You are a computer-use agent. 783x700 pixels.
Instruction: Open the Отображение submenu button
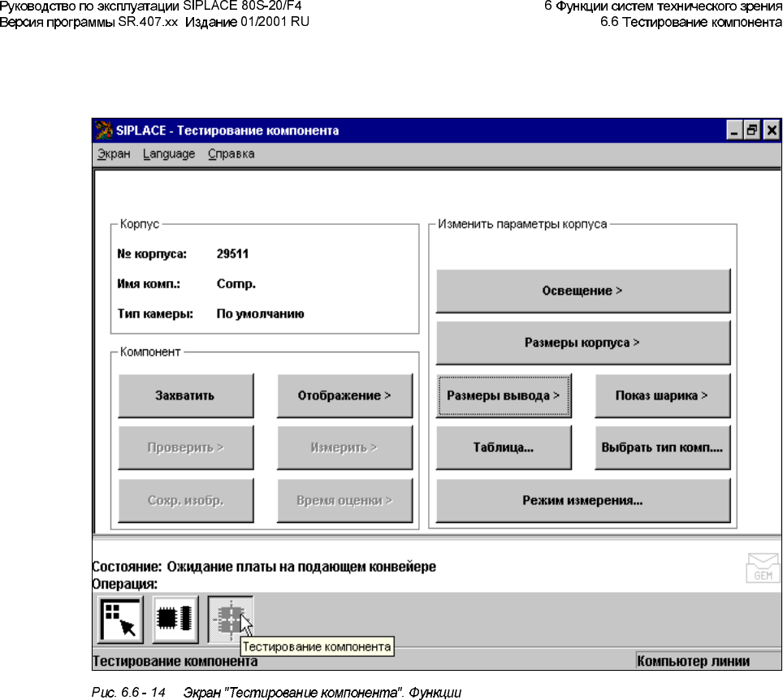(344, 395)
